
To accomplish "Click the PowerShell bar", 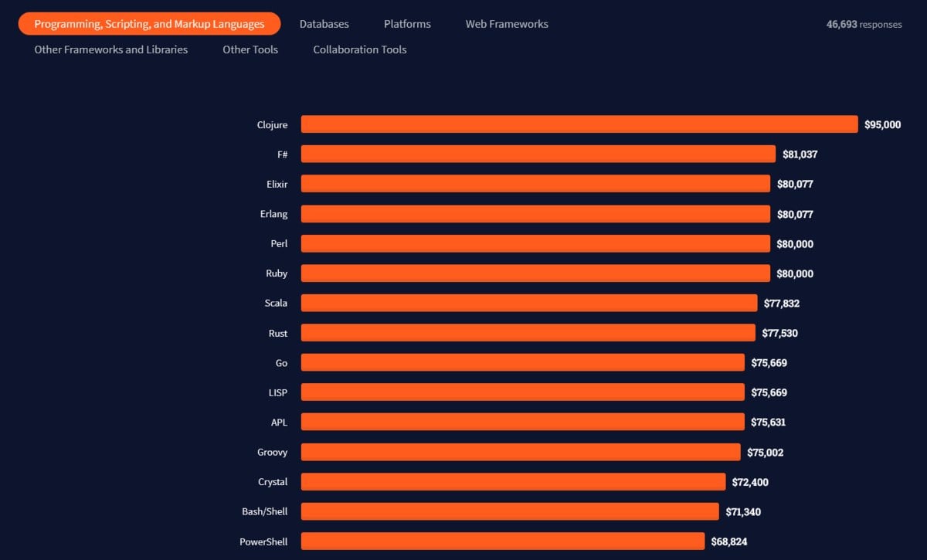I will tap(503, 541).
